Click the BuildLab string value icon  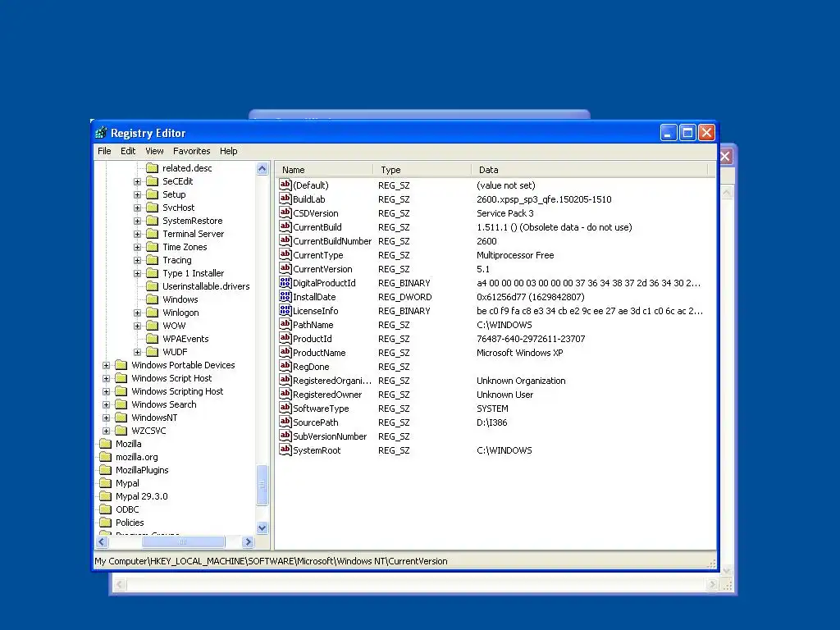(285, 199)
